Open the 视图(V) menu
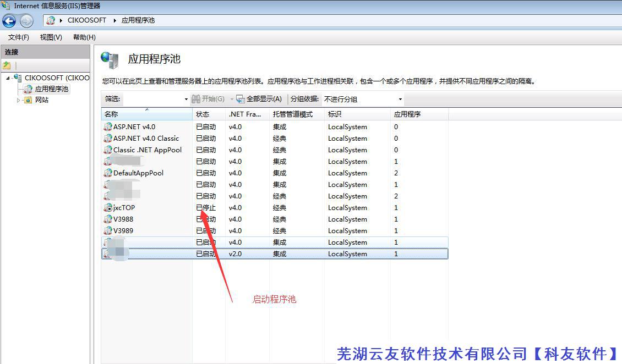622x364 pixels. [51, 37]
